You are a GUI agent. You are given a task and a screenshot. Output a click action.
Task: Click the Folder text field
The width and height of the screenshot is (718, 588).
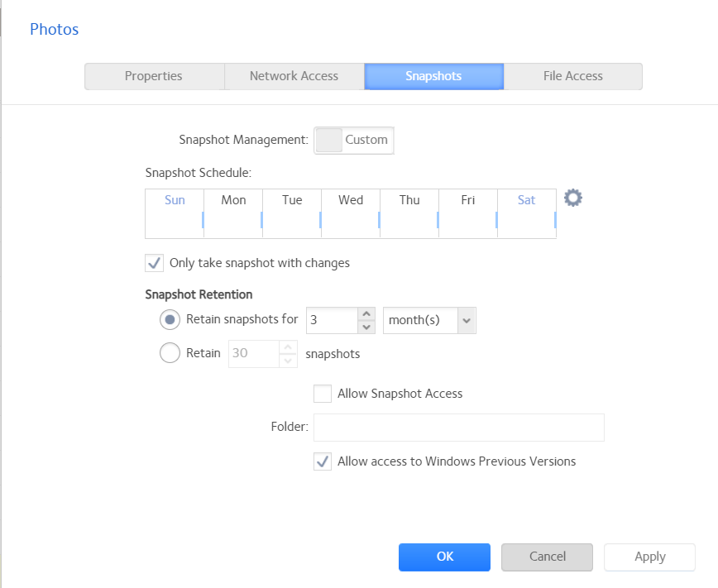point(458,428)
